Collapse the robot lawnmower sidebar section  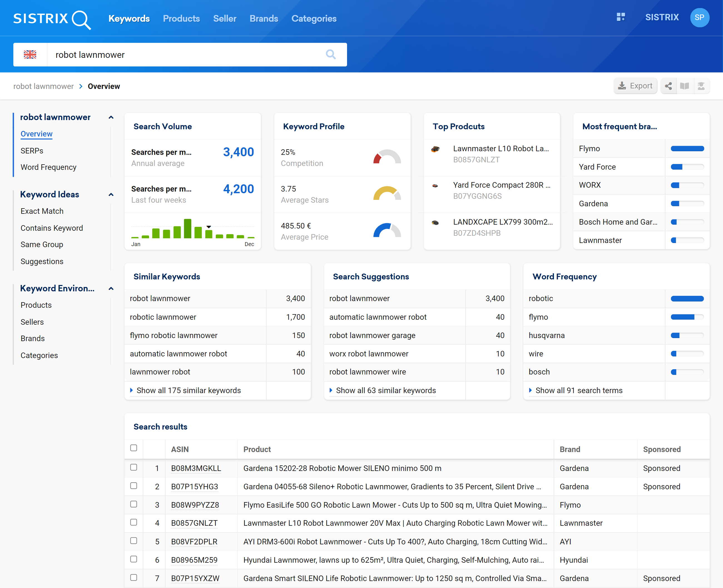point(111,118)
